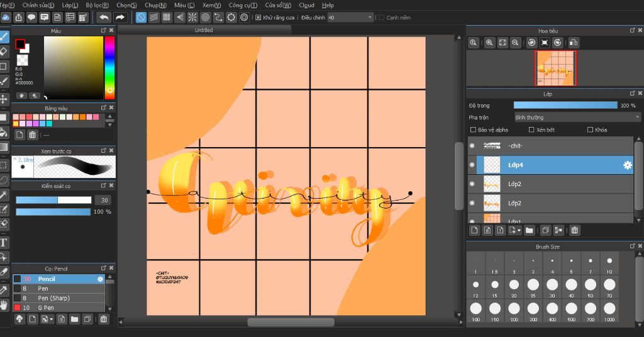Viewport: 644px width, 337px height.
Task: Open snap settings gear icon
Action: point(245,17)
